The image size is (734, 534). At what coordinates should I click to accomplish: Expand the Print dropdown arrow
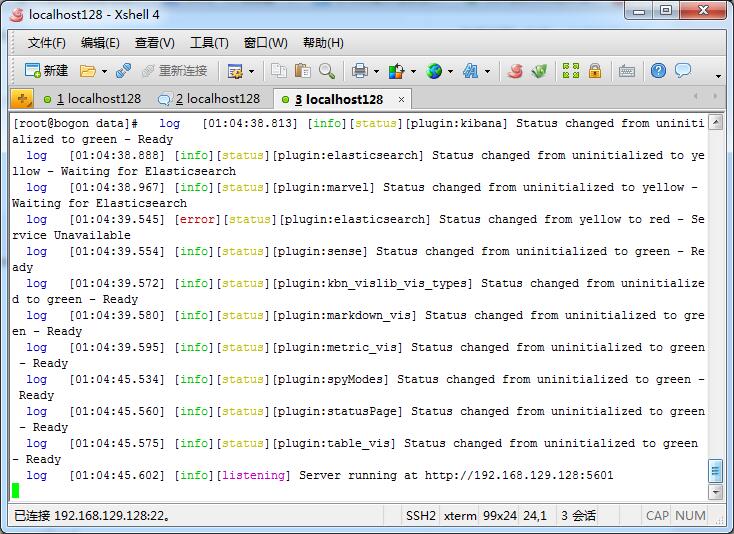(x=376, y=72)
